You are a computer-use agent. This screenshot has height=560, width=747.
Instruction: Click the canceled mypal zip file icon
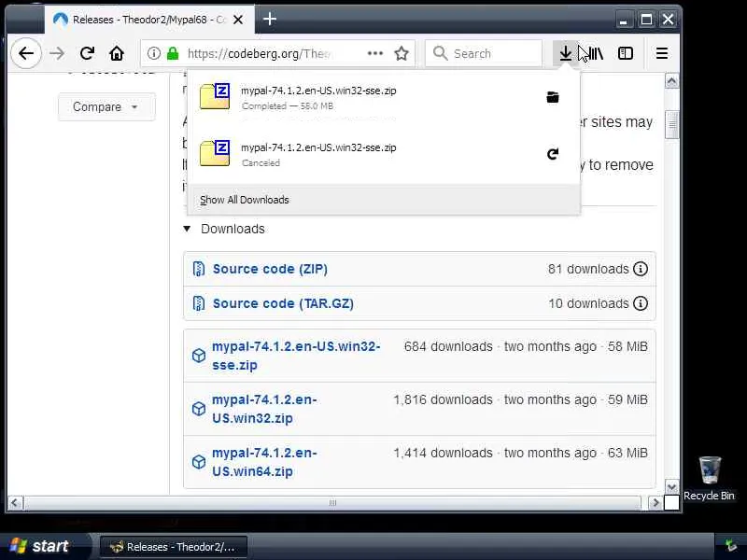(x=215, y=153)
